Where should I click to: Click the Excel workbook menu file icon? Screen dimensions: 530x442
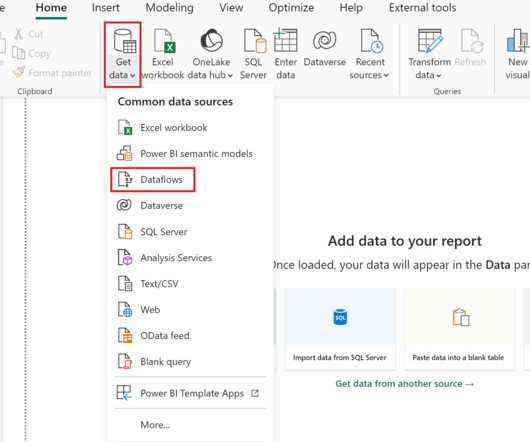point(125,127)
